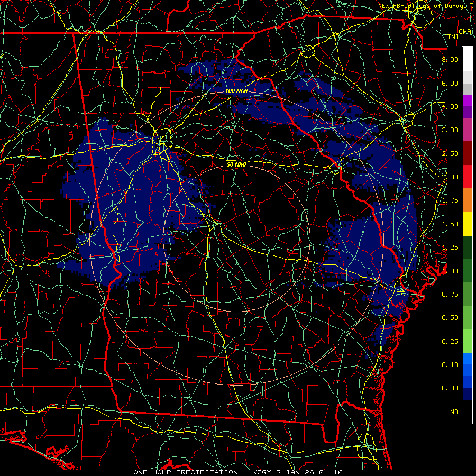Screen dimensions: 476x476
Task: Click the "0.10" legend value
Action: (450, 365)
